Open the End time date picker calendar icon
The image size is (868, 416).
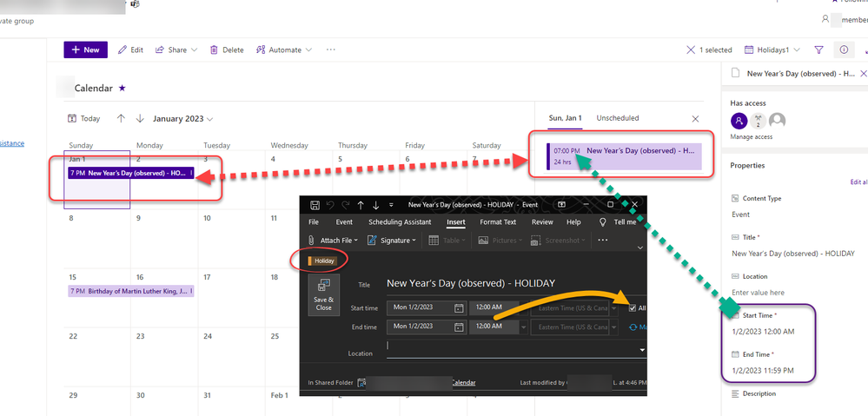[459, 327]
